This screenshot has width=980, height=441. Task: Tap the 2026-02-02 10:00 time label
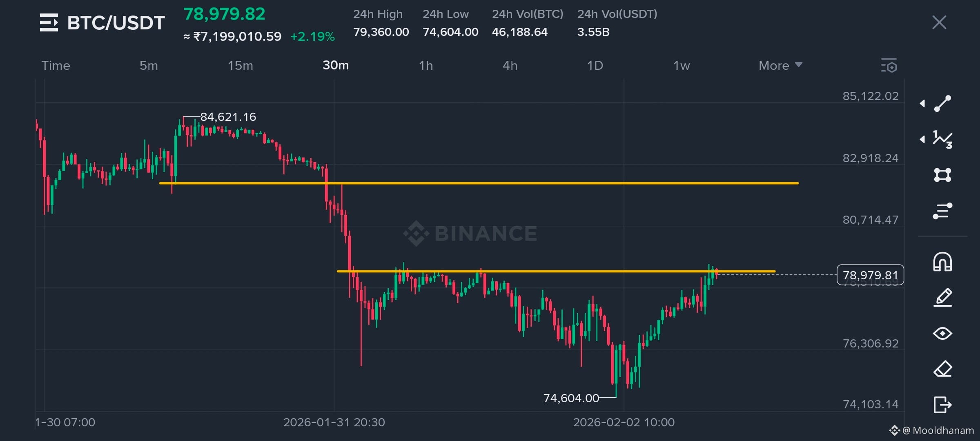[624, 422]
